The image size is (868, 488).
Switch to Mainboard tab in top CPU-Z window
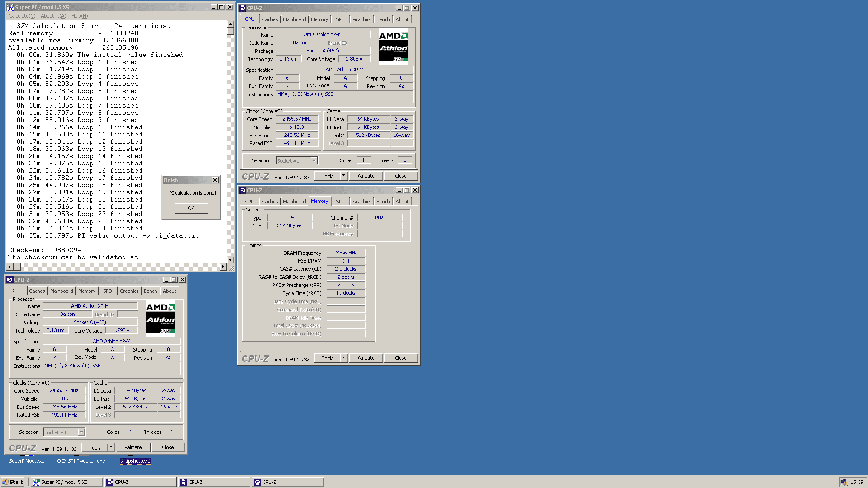pyautogui.click(x=294, y=19)
